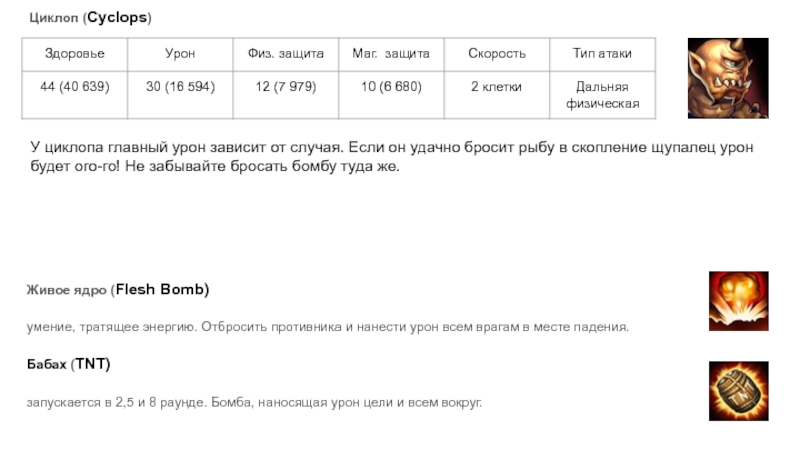Select the Урон table header
Image resolution: width=800 pixels, height=450 pixels.
pyautogui.click(x=180, y=54)
